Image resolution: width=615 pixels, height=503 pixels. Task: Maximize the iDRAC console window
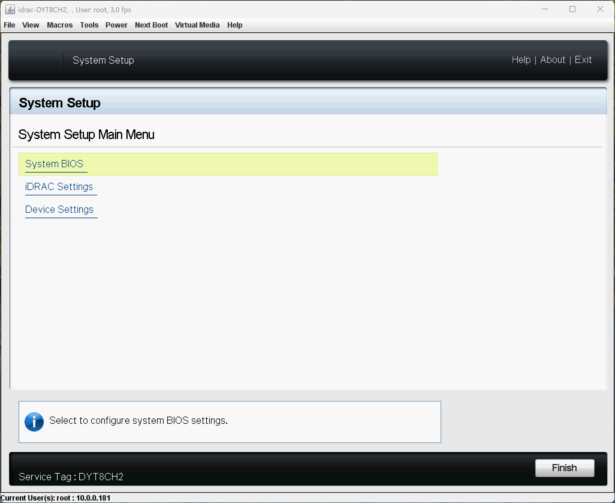[x=572, y=9]
